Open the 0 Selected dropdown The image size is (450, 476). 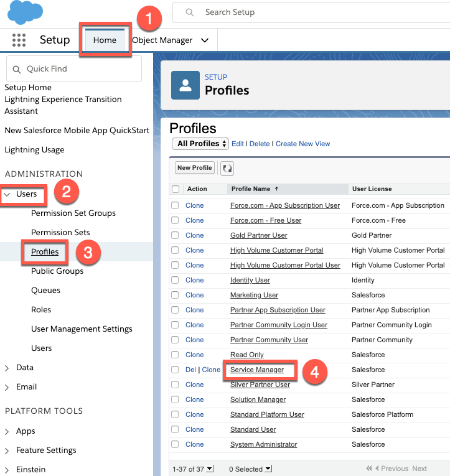pos(268,469)
